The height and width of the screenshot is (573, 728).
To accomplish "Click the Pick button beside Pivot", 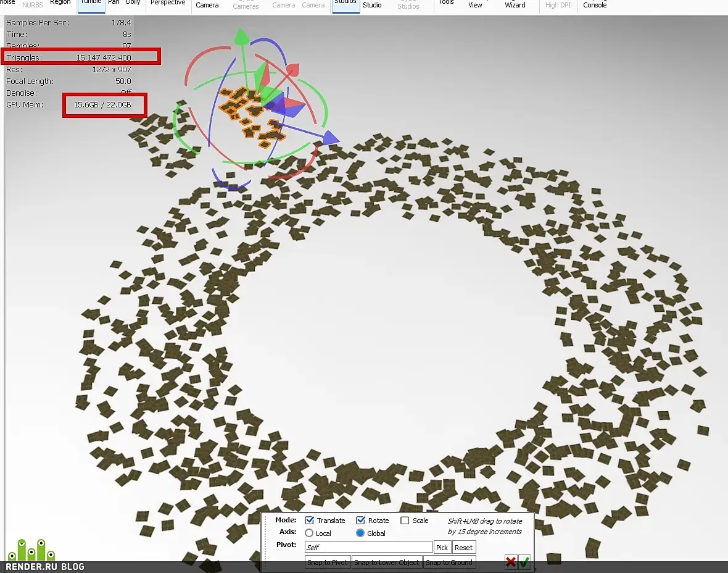I will (442, 548).
